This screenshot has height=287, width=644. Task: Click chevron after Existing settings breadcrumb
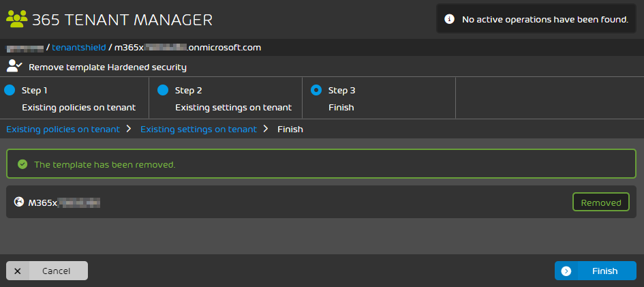(x=266, y=129)
